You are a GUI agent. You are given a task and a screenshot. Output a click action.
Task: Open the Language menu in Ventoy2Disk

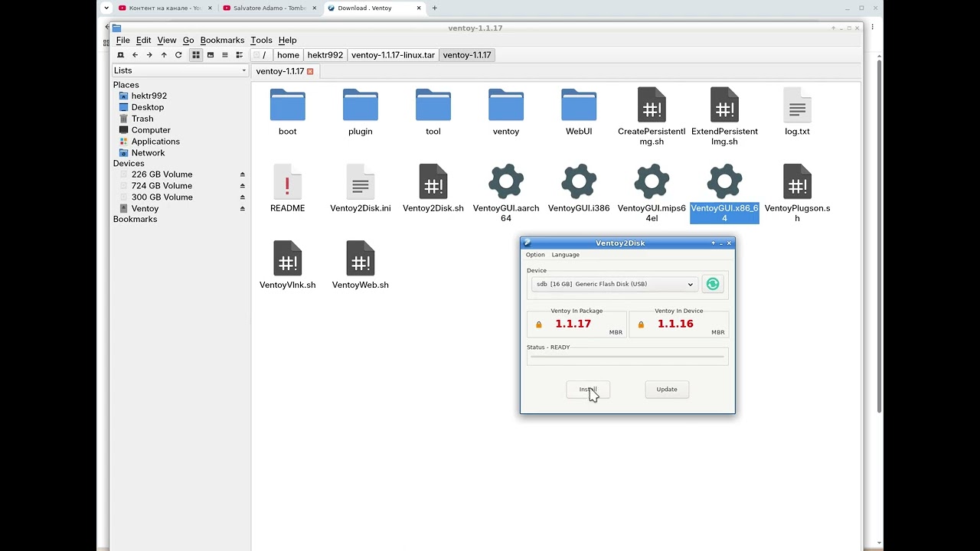pyautogui.click(x=566, y=255)
